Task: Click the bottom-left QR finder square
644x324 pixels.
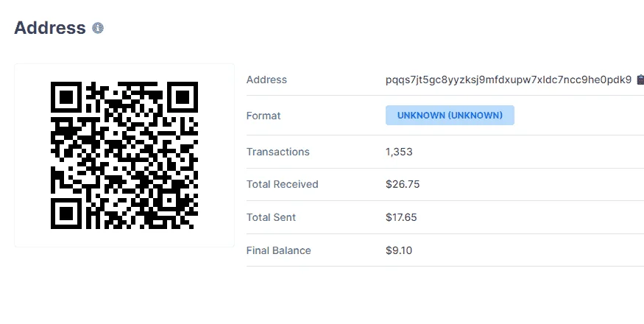Action: point(66,214)
